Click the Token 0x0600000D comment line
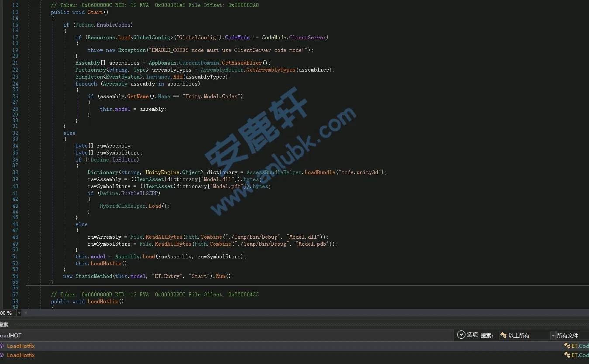 coord(155,295)
